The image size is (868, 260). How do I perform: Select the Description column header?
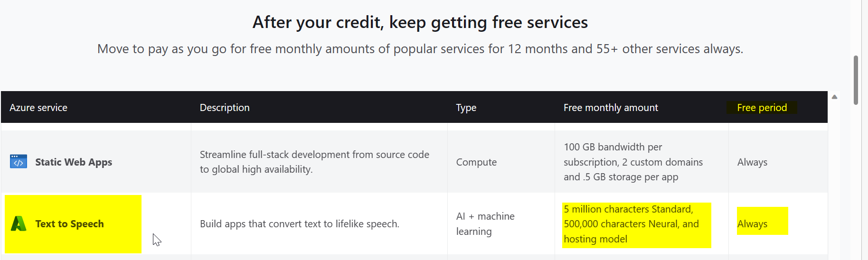tap(225, 108)
